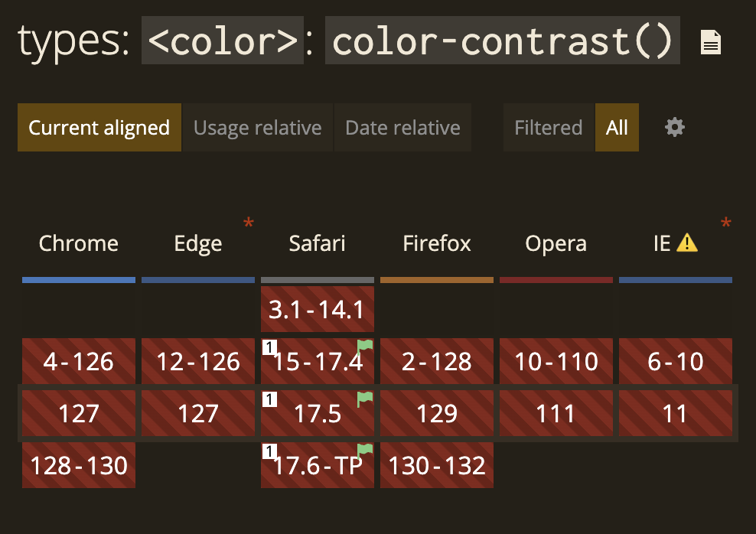Click the <color> code in title
Viewport: 756px width, 534px height.
click(x=223, y=41)
